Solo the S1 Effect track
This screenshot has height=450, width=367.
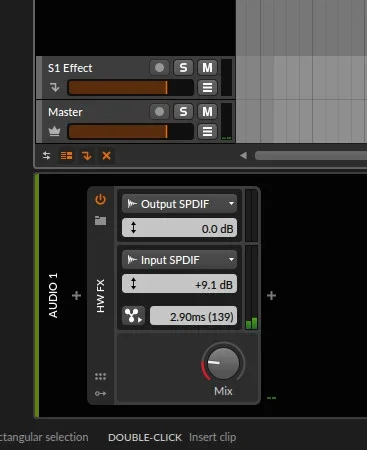click(183, 68)
